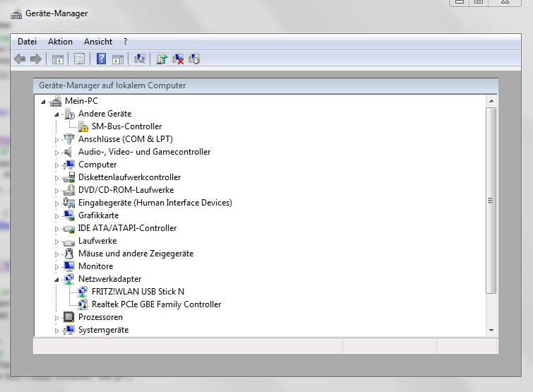The image size is (533, 392).
Task: Select the SM-Bus-Controller entry
Action: [x=127, y=126]
